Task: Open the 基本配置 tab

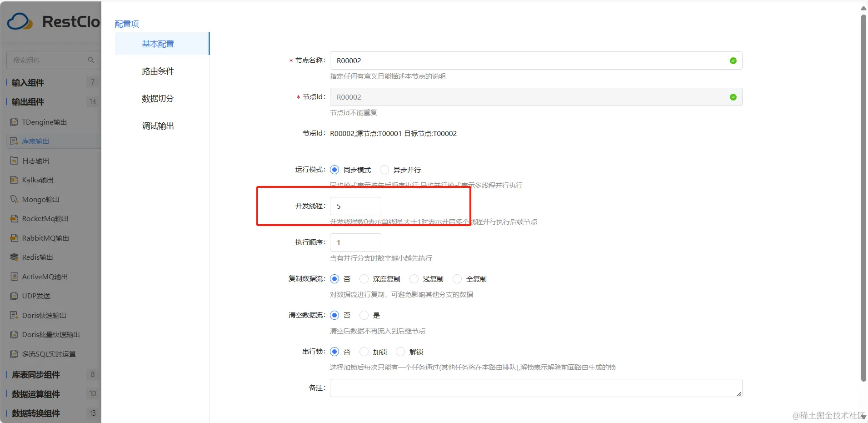Action: click(162, 44)
